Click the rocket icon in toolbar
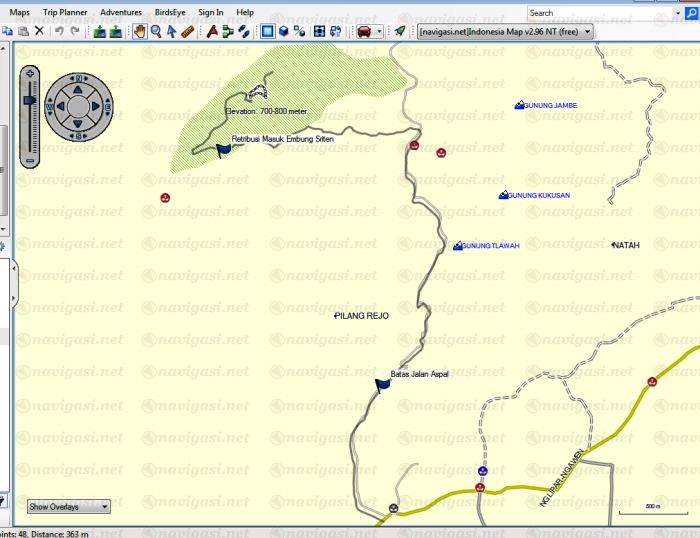700x538 pixels. 400,31
